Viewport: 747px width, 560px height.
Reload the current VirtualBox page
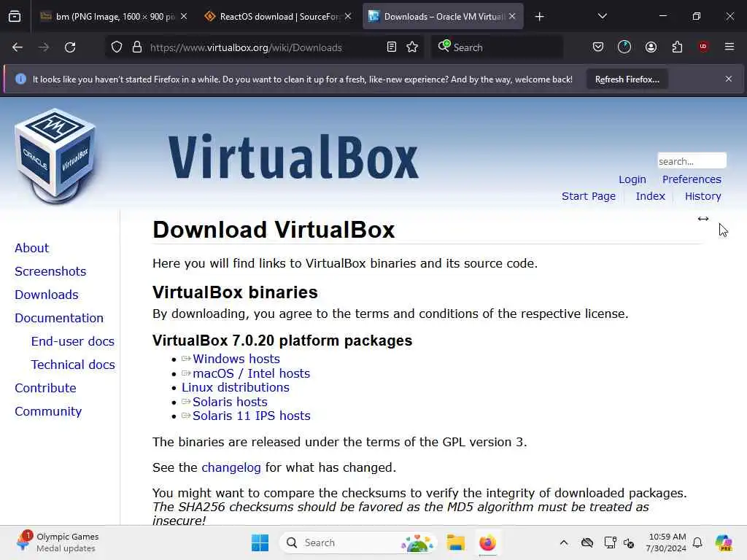pyautogui.click(x=70, y=47)
